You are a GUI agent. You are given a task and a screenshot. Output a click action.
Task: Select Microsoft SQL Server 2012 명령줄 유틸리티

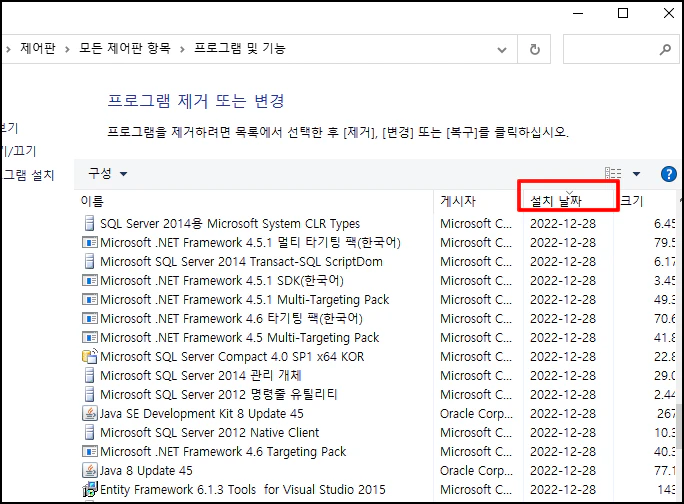point(219,394)
